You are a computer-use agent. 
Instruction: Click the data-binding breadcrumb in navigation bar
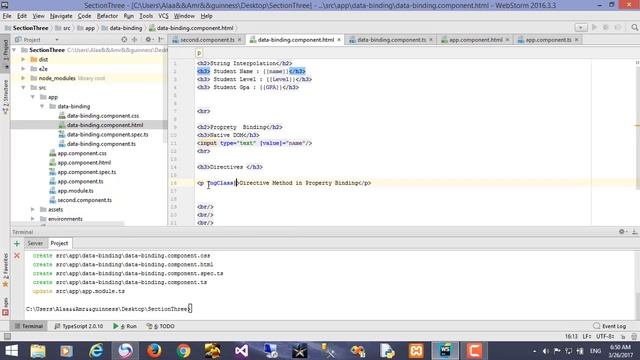coord(122,28)
